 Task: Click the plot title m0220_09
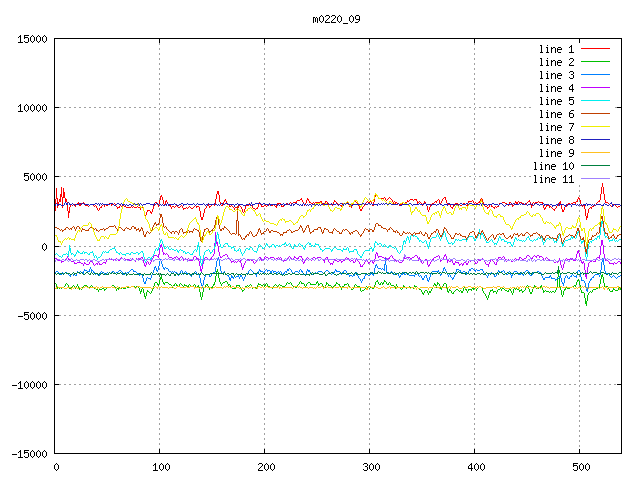click(333, 18)
